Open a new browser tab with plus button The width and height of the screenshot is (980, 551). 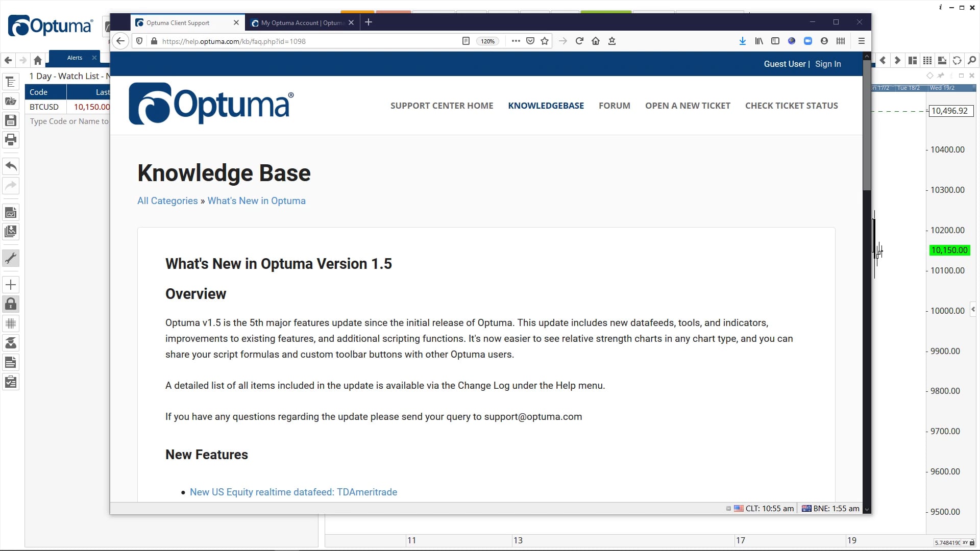[369, 22]
